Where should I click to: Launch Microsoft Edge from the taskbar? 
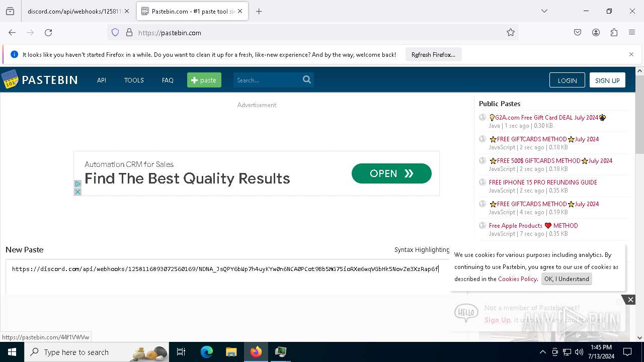click(x=207, y=352)
